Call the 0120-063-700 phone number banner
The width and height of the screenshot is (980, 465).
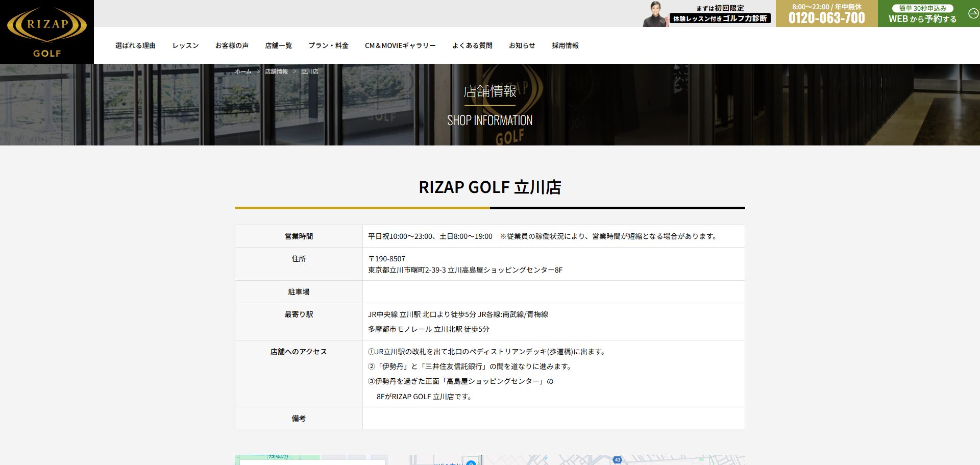pyautogui.click(x=826, y=14)
